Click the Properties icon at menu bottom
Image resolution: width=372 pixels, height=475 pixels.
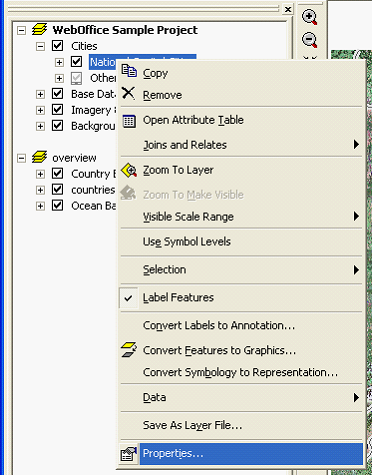(129, 454)
